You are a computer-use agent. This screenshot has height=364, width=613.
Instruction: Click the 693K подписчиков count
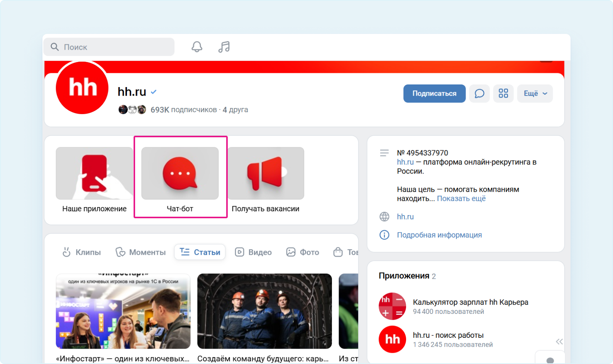(x=184, y=110)
